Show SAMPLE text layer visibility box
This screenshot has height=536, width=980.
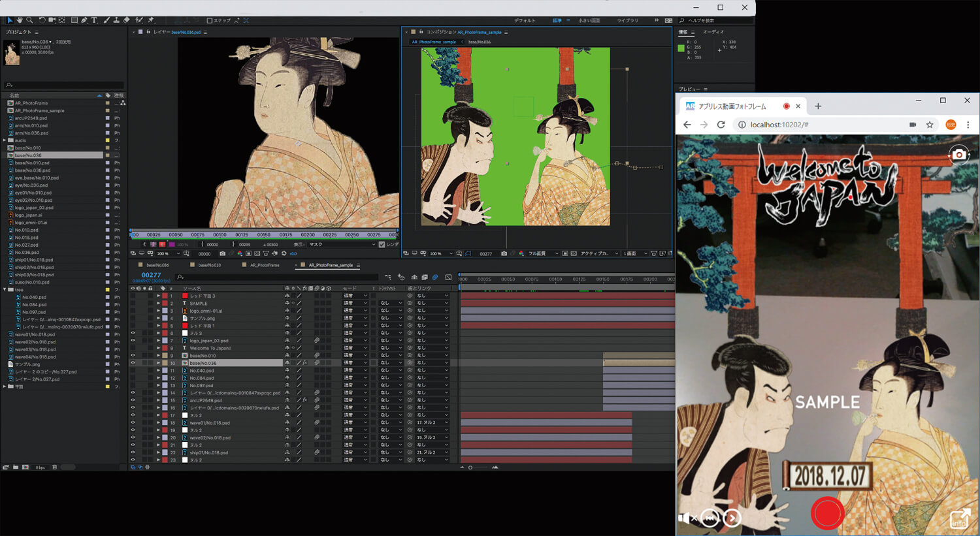pyautogui.click(x=133, y=304)
